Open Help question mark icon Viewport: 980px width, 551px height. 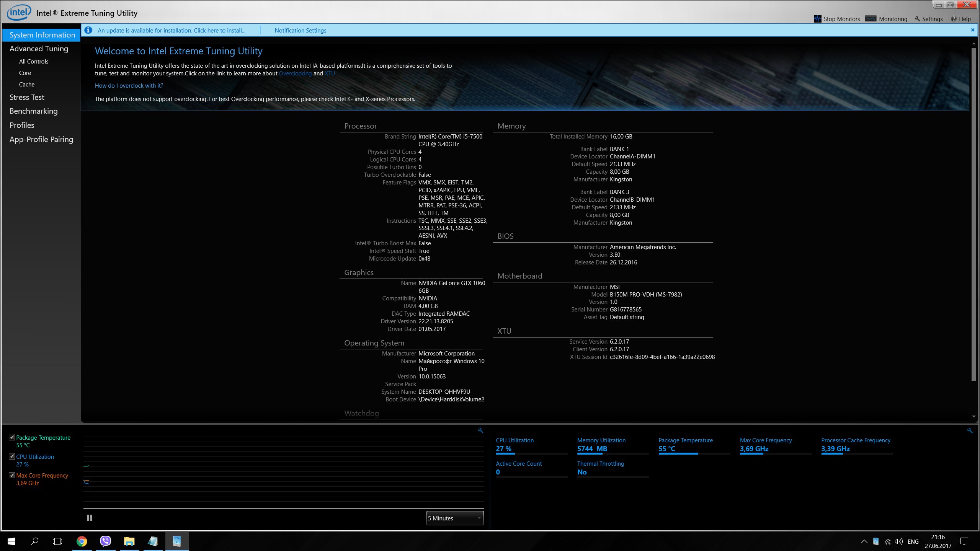pos(954,19)
